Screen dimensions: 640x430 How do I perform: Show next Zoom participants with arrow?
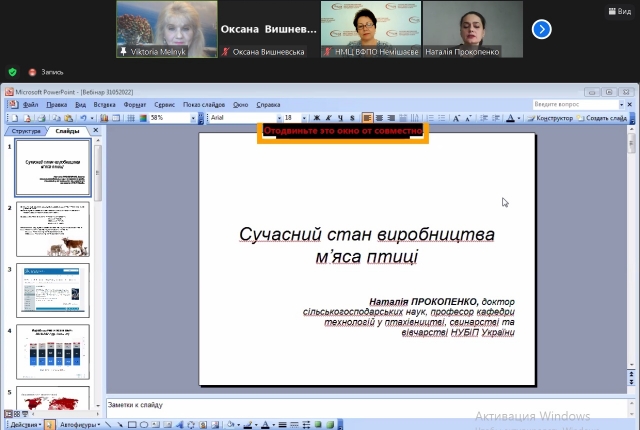tap(542, 29)
